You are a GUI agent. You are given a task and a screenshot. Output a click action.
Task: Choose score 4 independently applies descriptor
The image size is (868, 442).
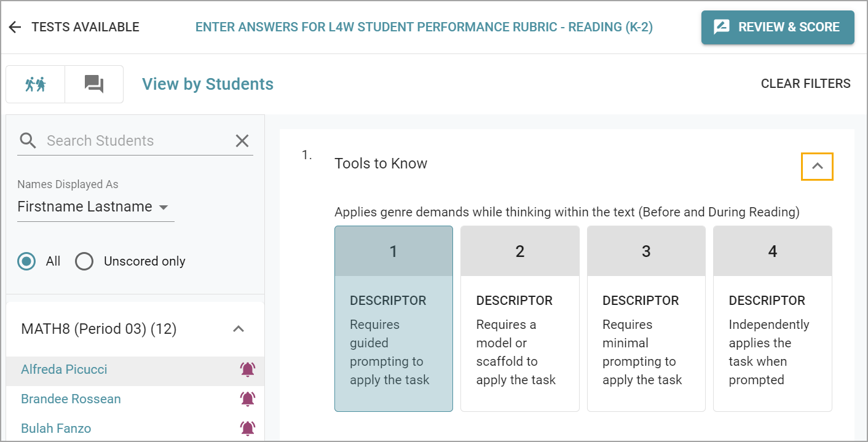tap(773, 318)
